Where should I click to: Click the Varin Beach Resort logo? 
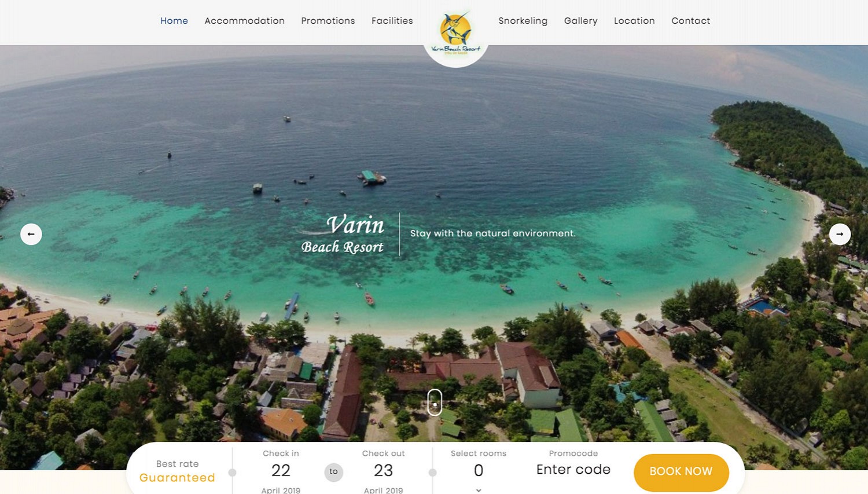click(456, 34)
